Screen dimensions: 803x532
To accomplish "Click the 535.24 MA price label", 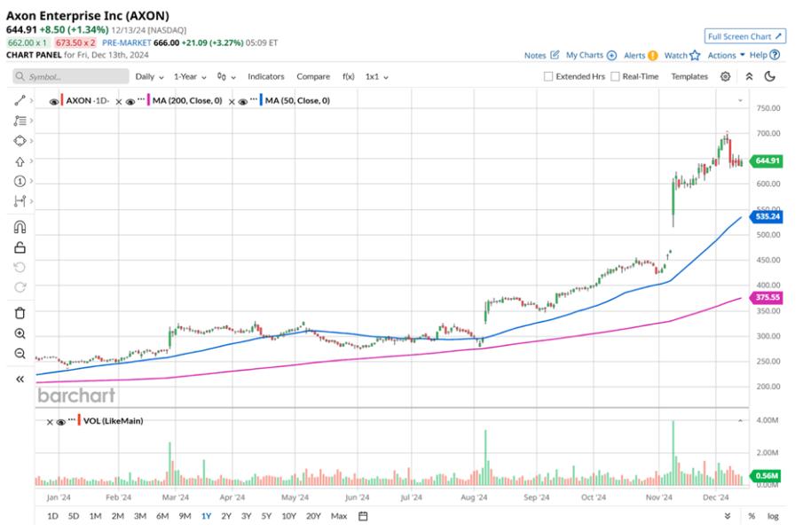I will (767, 217).
